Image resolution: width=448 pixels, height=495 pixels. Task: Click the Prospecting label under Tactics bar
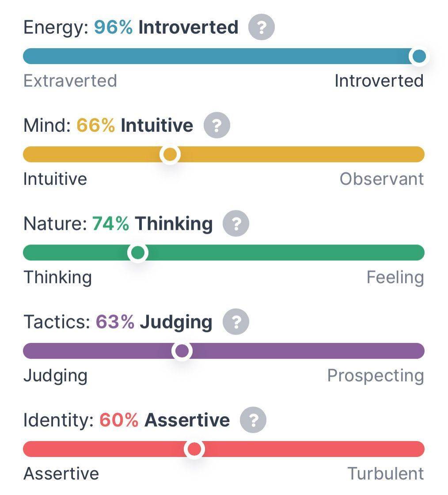click(x=376, y=376)
